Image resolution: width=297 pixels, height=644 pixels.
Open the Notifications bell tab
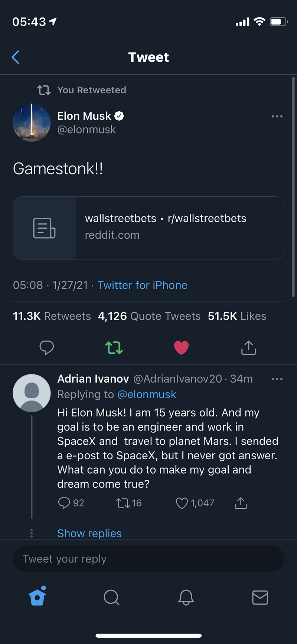[186, 598]
